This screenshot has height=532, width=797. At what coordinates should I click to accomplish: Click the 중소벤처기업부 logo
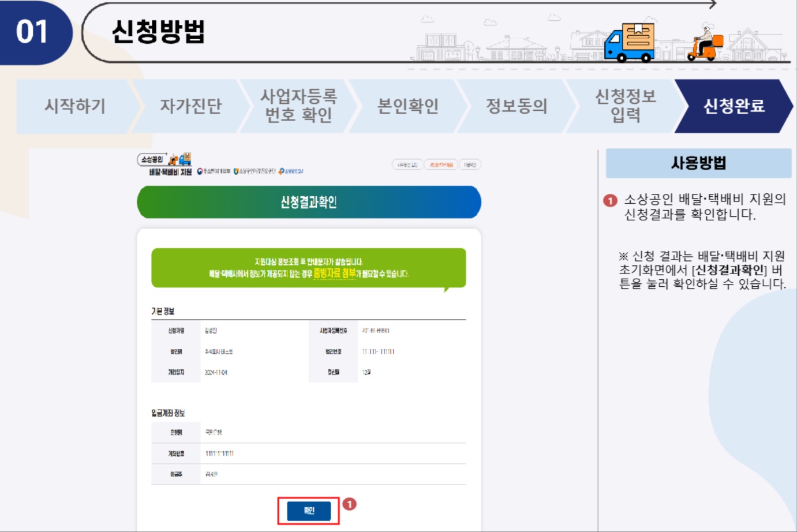(214, 171)
